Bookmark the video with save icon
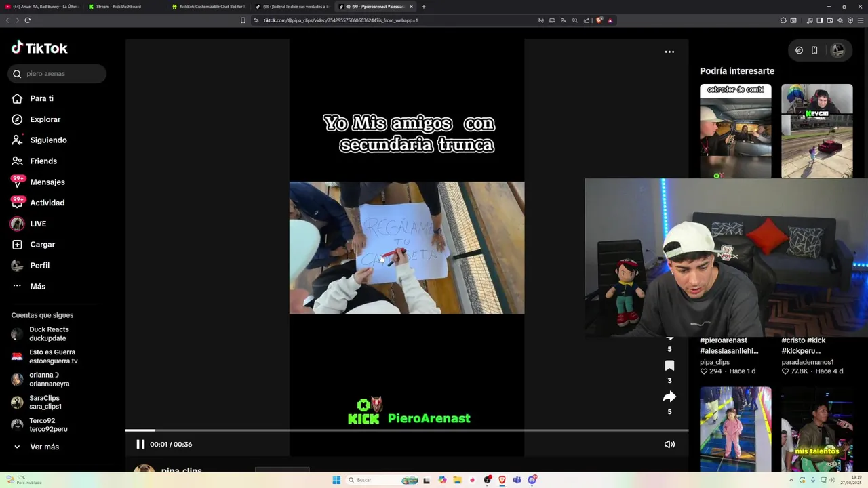The height and width of the screenshot is (488, 868). 669,366
